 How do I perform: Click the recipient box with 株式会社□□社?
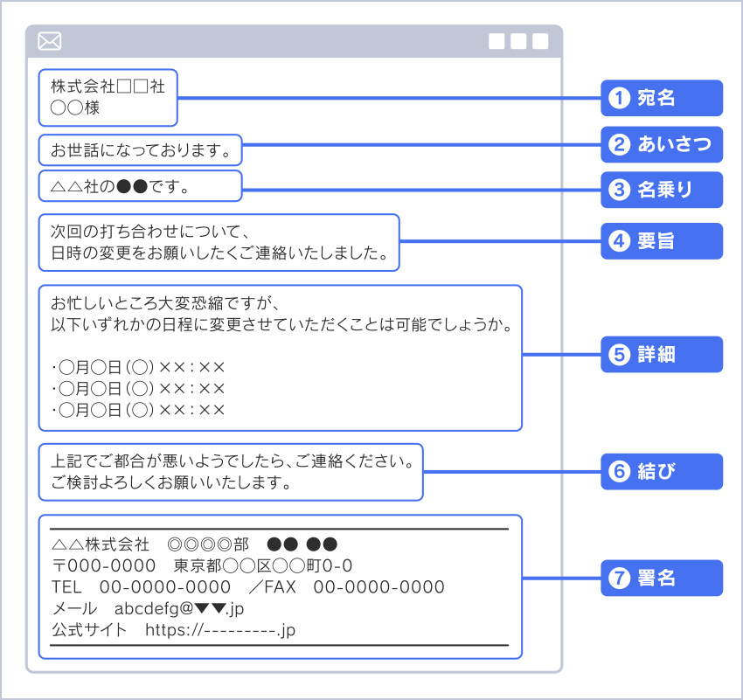click(x=108, y=98)
